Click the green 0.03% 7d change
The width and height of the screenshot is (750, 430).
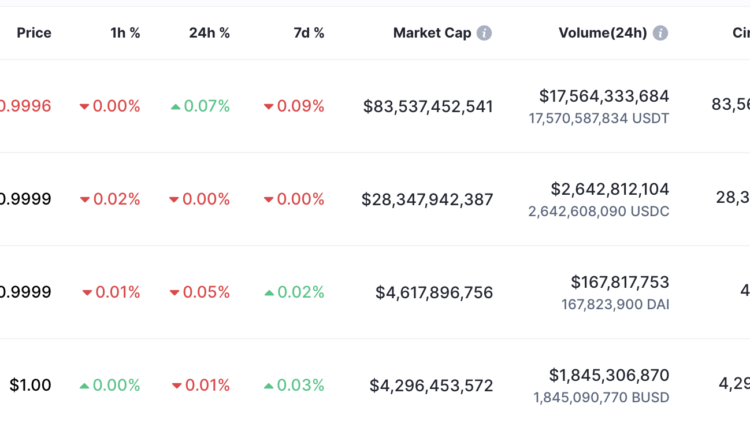pos(294,385)
